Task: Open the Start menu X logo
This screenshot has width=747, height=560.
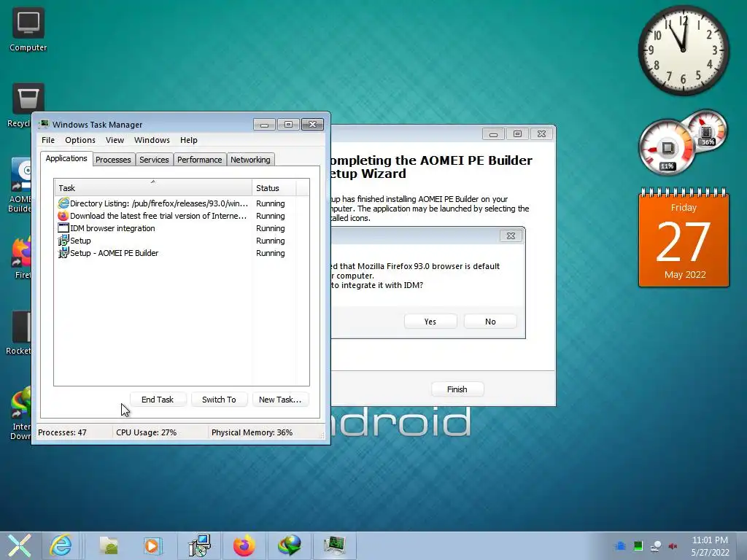Action: 19,545
